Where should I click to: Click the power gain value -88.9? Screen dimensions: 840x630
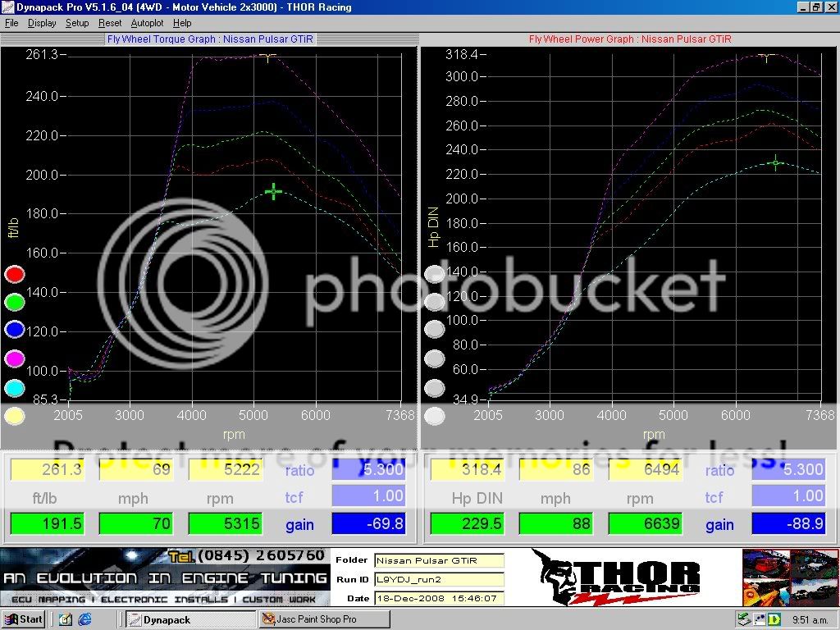[x=788, y=523]
